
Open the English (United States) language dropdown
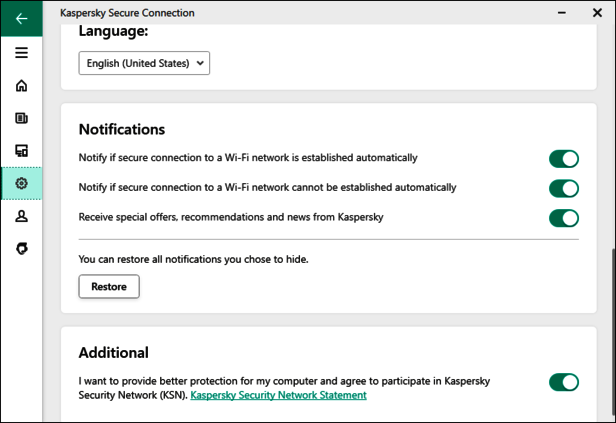(x=144, y=63)
